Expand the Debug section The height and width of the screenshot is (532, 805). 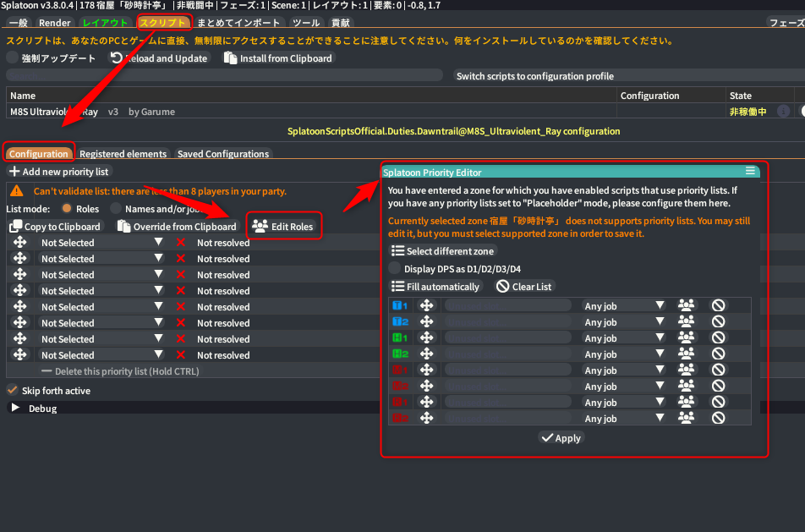coord(15,408)
